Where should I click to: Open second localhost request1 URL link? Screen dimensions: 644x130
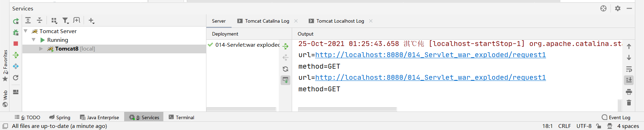point(431,77)
